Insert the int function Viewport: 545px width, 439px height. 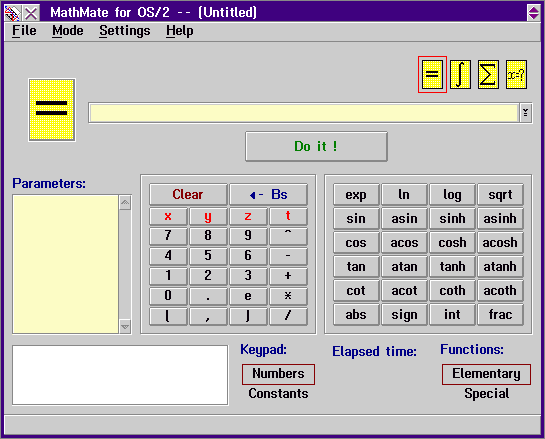click(x=452, y=314)
